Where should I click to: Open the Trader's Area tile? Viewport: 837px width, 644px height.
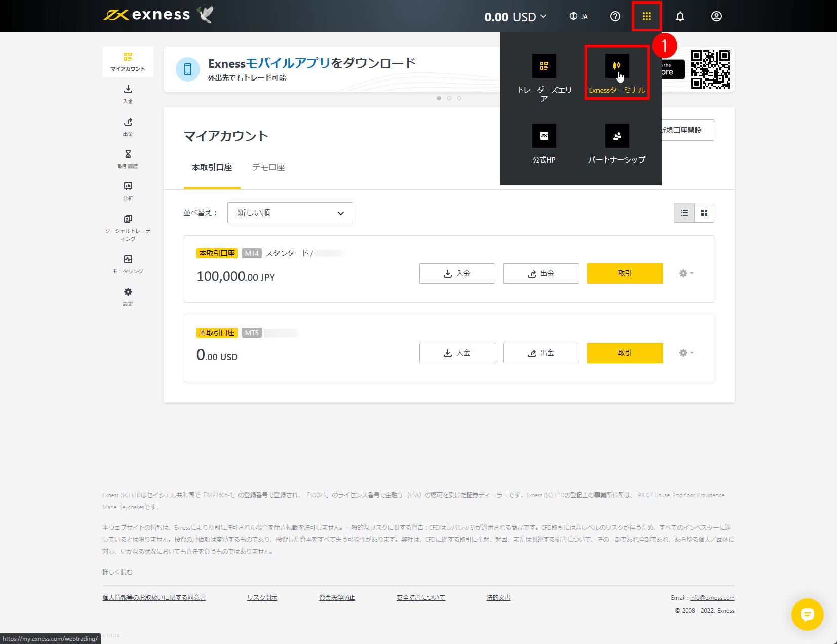pos(544,76)
